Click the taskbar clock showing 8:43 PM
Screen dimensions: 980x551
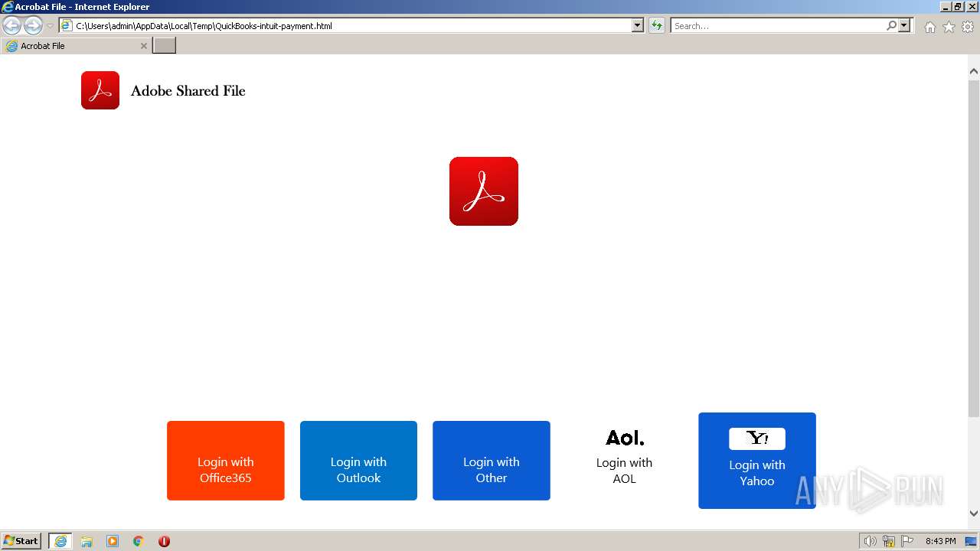tap(940, 541)
